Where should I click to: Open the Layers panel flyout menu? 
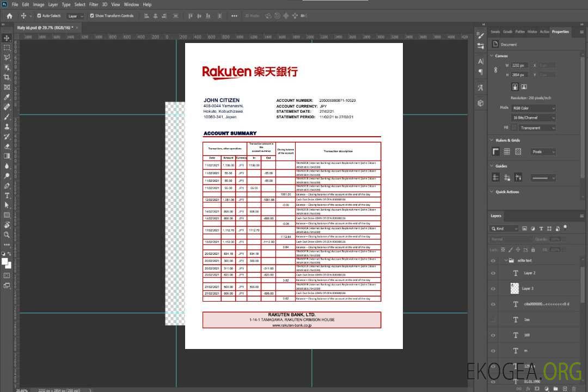tap(581, 216)
